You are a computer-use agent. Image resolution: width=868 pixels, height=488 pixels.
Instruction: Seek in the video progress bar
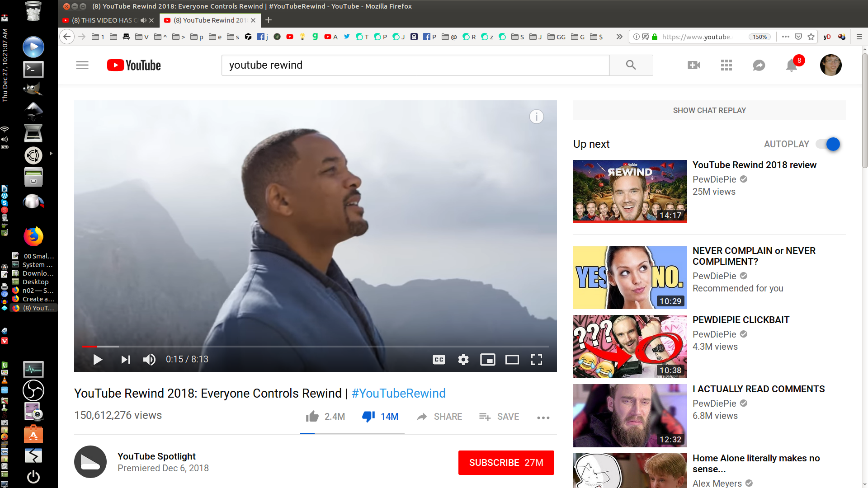(x=315, y=347)
